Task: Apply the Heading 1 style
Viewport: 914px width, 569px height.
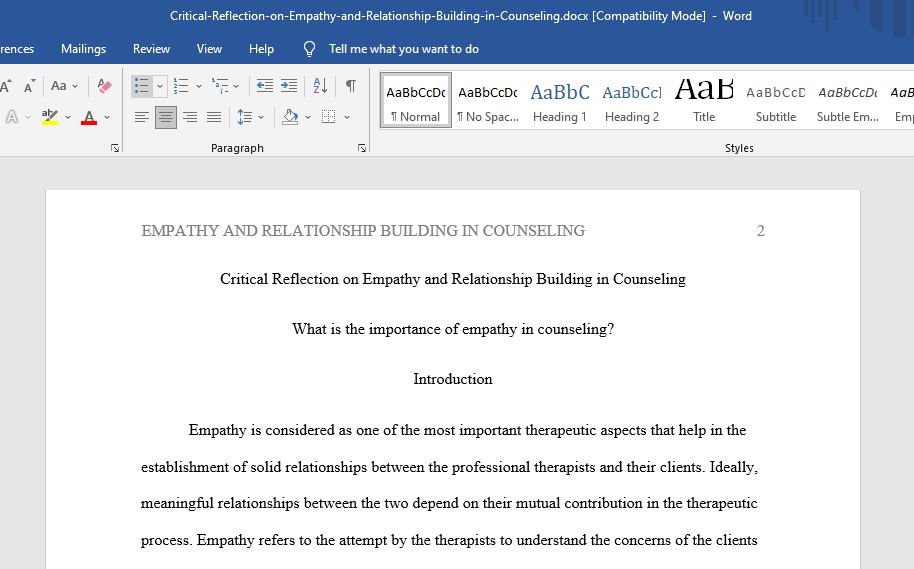Action: (x=560, y=100)
